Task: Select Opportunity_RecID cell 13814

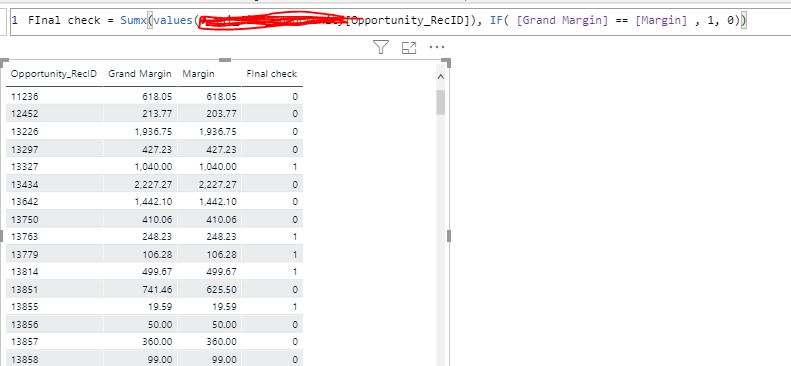Action: (x=25, y=272)
